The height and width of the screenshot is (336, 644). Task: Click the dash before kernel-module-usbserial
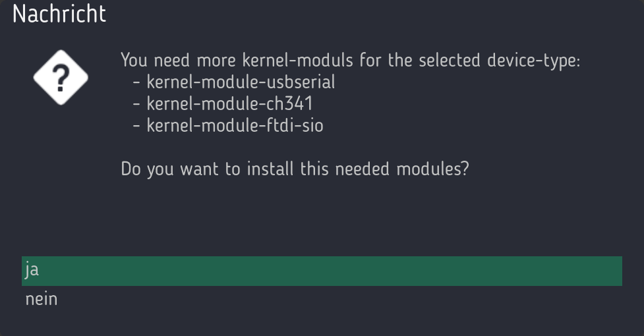[x=136, y=83]
